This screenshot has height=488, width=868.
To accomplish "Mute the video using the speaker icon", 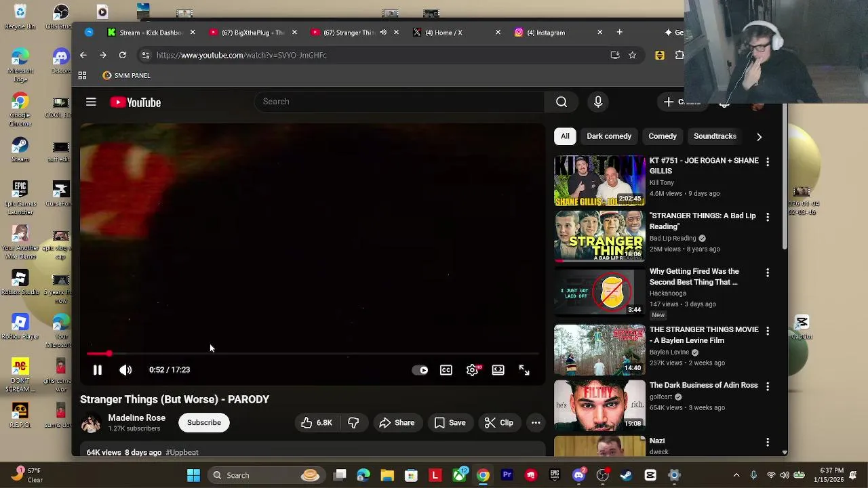I will (125, 370).
